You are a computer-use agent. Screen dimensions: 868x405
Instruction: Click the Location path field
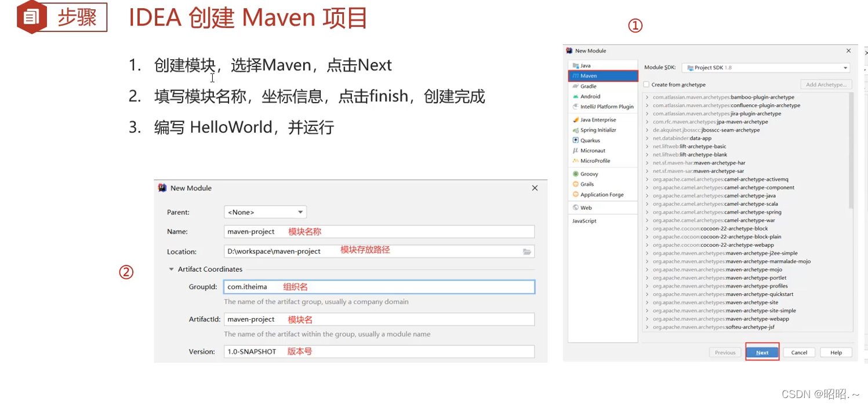tap(379, 251)
